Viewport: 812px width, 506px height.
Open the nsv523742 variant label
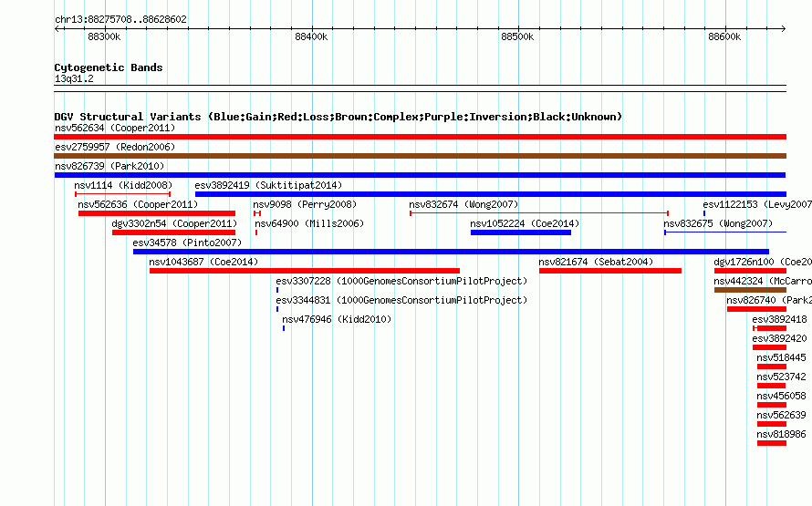[x=781, y=377]
